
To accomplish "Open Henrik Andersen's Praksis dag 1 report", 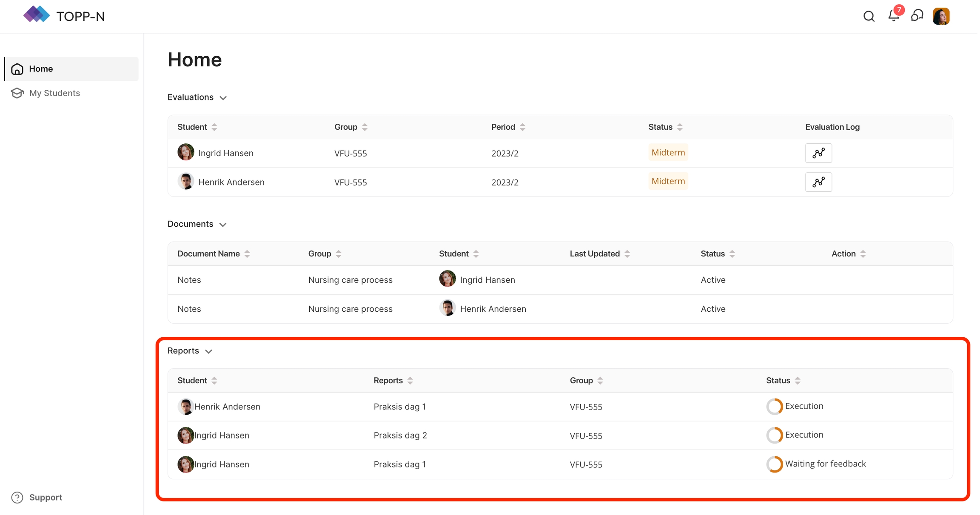I will coord(399,407).
